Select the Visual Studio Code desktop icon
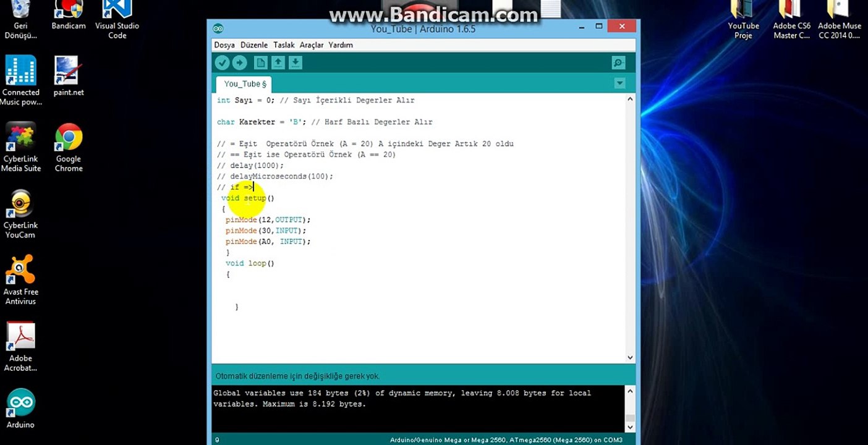This screenshot has height=445, width=868. pos(117,20)
